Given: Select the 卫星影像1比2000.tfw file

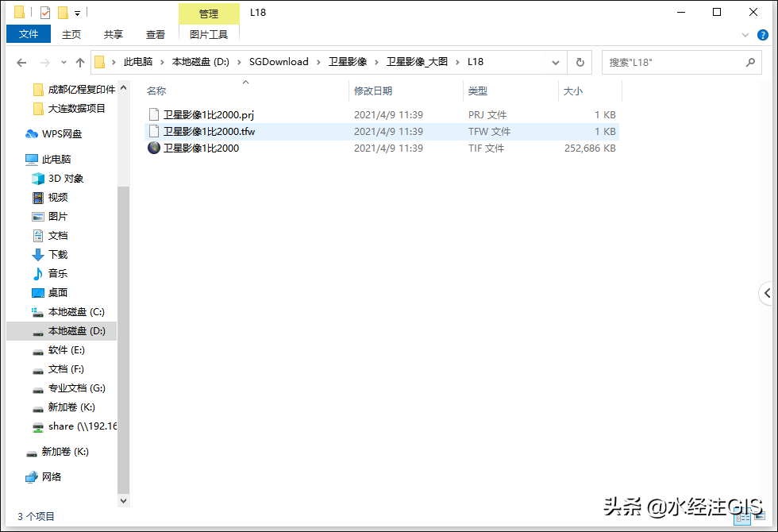Looking at the screenshot, I should click(210, 131).
